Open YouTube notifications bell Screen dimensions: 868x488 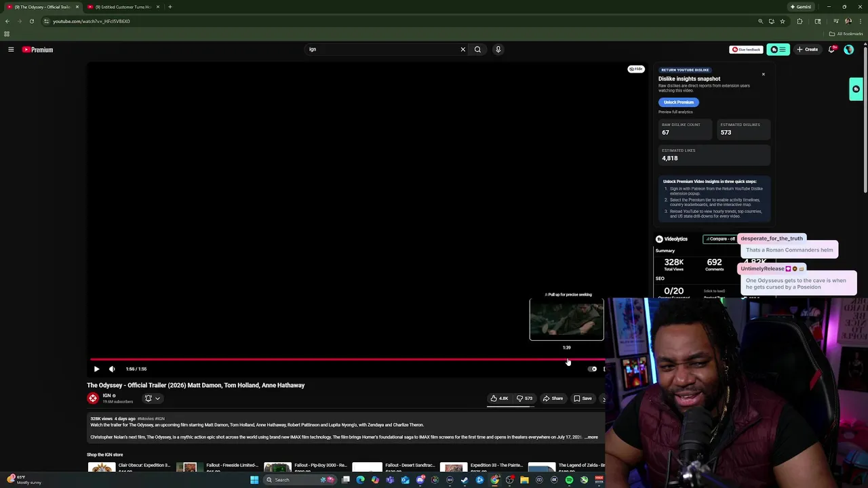coord(831,49)
